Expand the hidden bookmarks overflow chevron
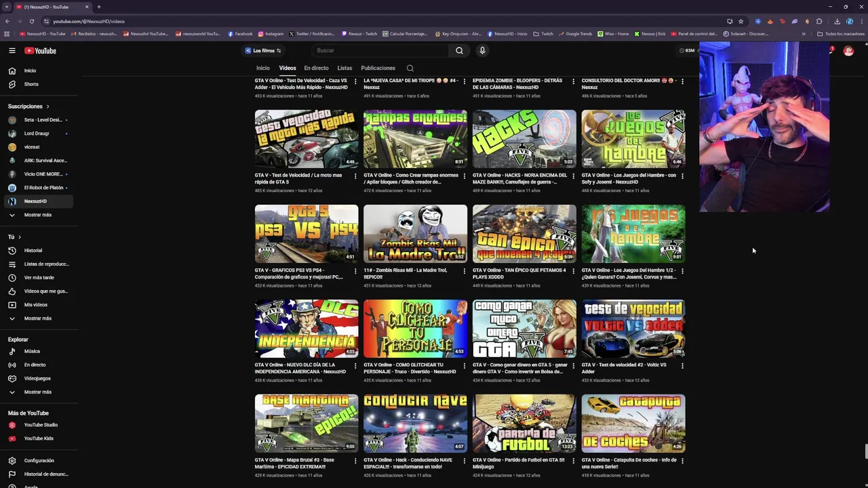This screenshot has height=488, width=868. click(804, 34)
